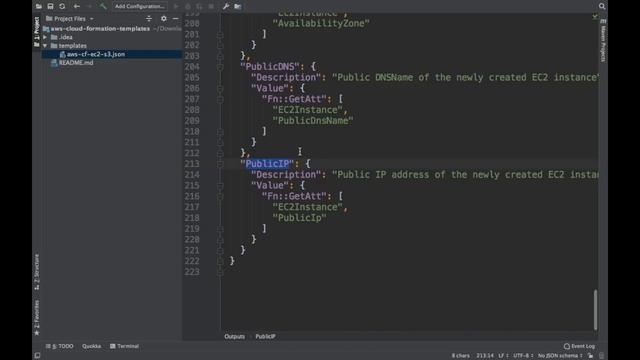Viewport: 640px width, 360px height.
Task: Open the TODO tool window
Action: (x=60, y=346)
